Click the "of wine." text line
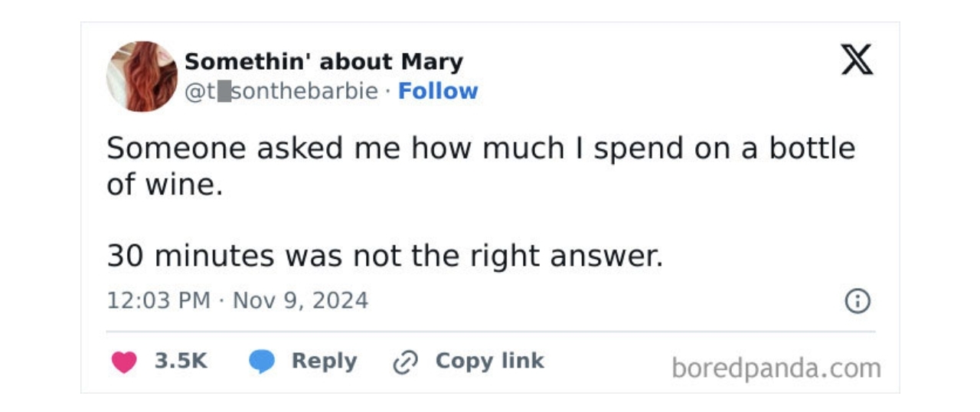 point(165,185)
